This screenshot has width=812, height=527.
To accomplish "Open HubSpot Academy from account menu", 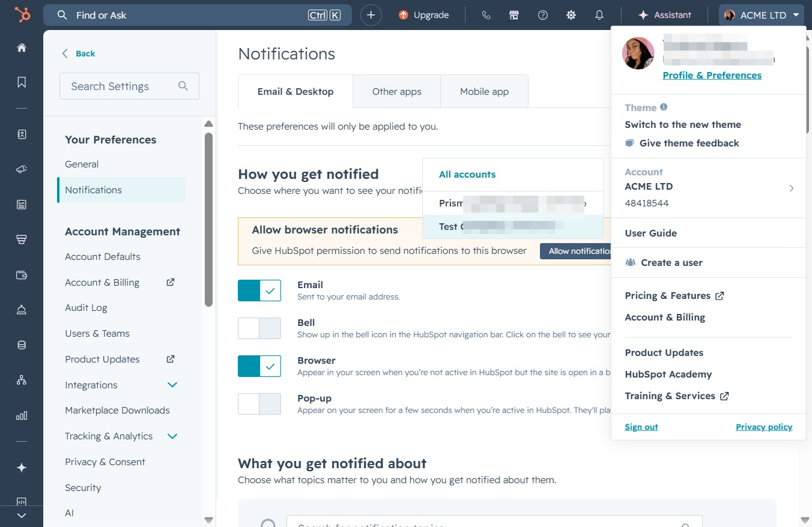I will (668, 375).
